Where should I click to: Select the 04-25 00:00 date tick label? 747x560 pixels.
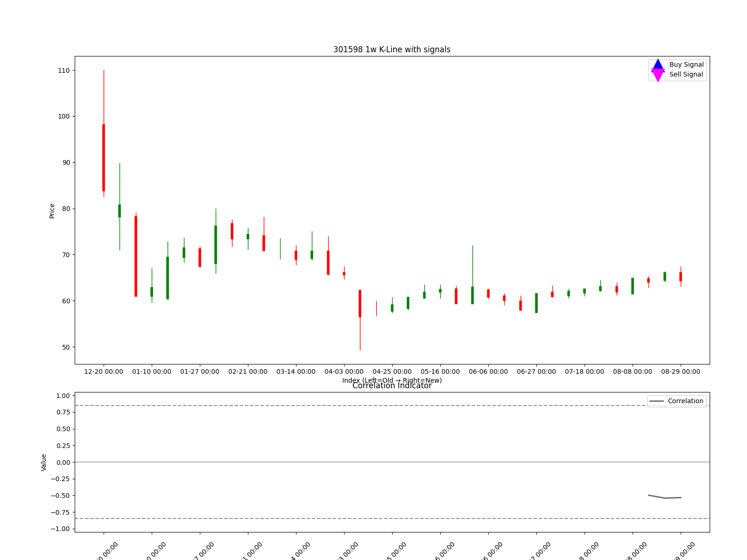[392, 372]
